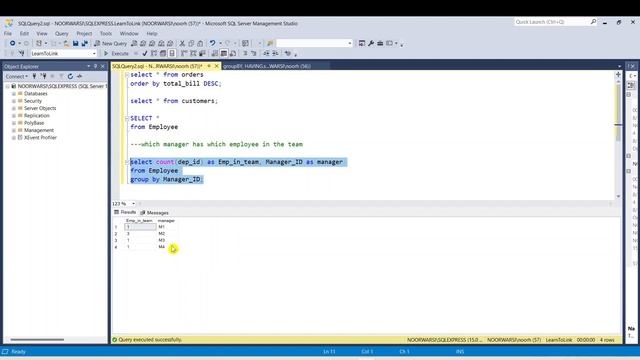Click the Emp_in_team column header
This screenshot has height=360, width=640.
click(139, 221)
